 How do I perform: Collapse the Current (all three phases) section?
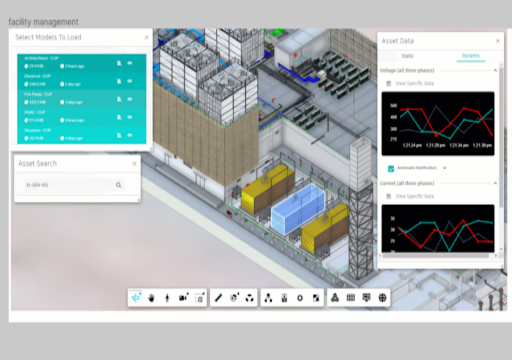point(495,183)
